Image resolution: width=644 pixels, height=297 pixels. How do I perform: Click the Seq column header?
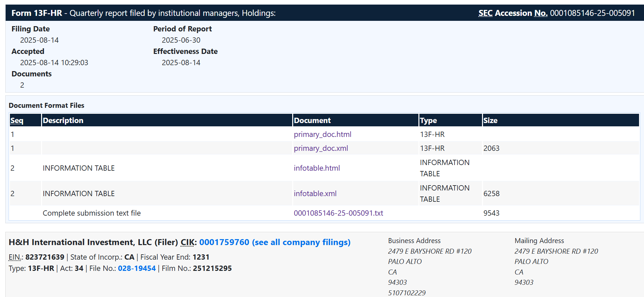click(17, 120)
